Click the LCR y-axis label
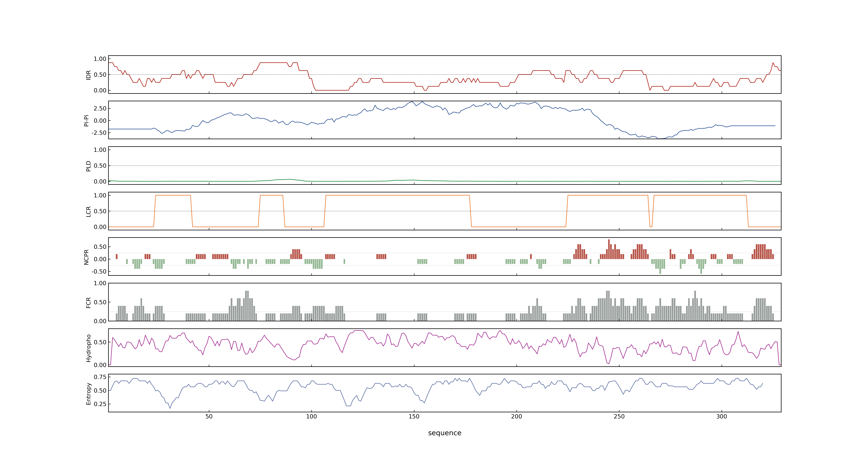This screenshot has height=463, width=868. (88, 211)
